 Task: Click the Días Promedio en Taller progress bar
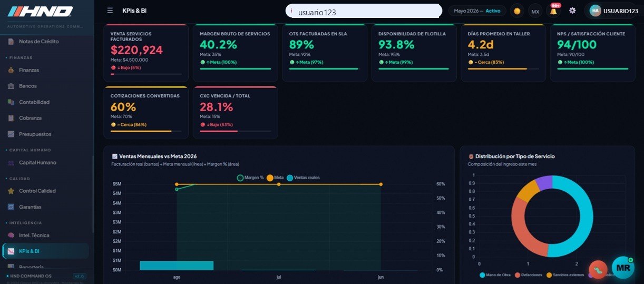click(503, 68)
